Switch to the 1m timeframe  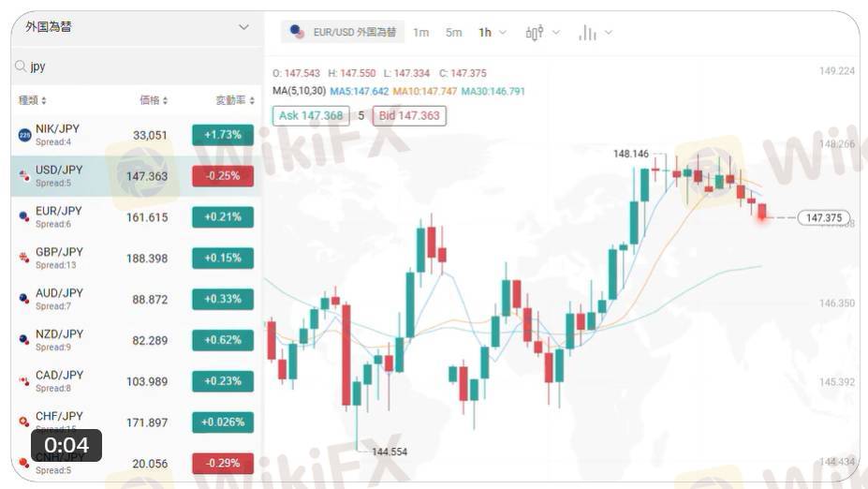coord(420,33)
